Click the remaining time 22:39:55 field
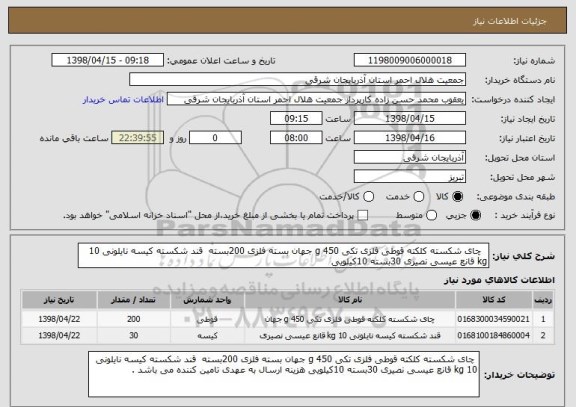576x407 pixels. tap(137, 138)
